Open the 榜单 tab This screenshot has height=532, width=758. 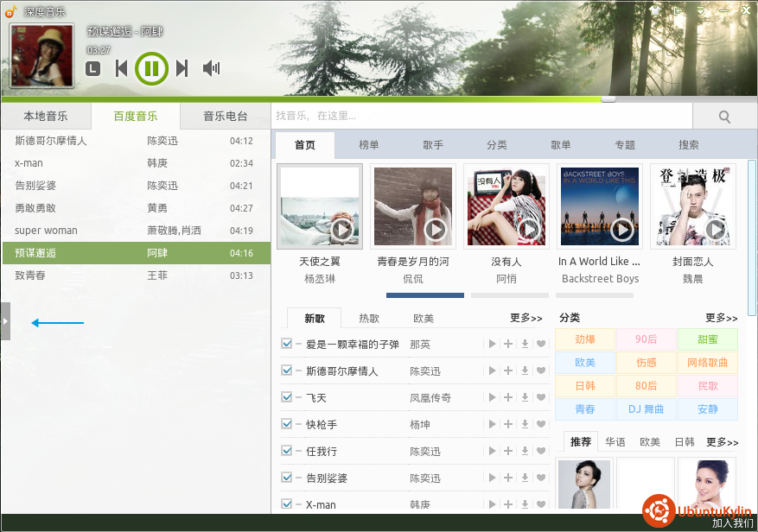click(369, 145)
